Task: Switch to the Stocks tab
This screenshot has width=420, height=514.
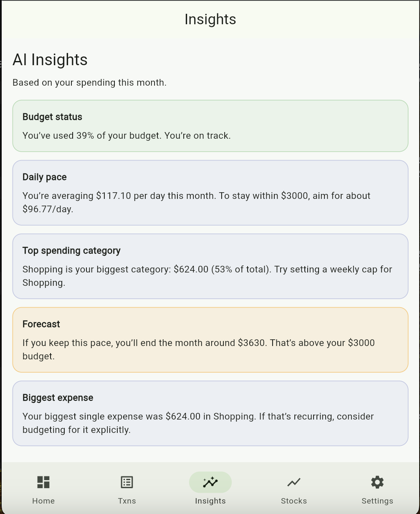Action: coord(294,489)
